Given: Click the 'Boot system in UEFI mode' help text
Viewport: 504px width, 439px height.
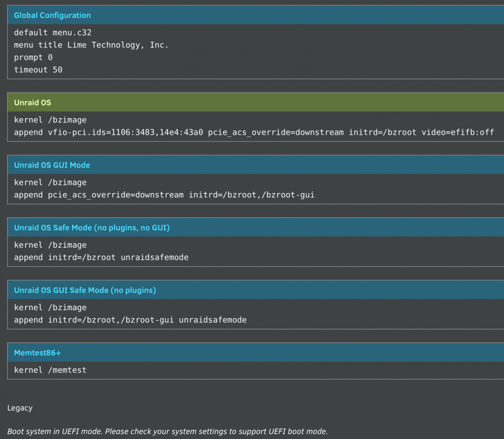Looking at the screenshot, I should (x=167, y=431).
